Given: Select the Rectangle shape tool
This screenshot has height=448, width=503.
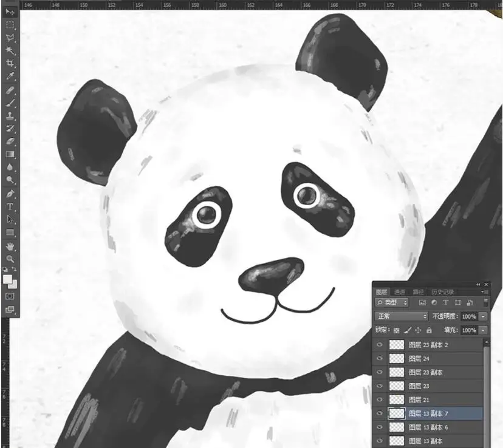Looking at the screenshot, I should pos(10,232).
